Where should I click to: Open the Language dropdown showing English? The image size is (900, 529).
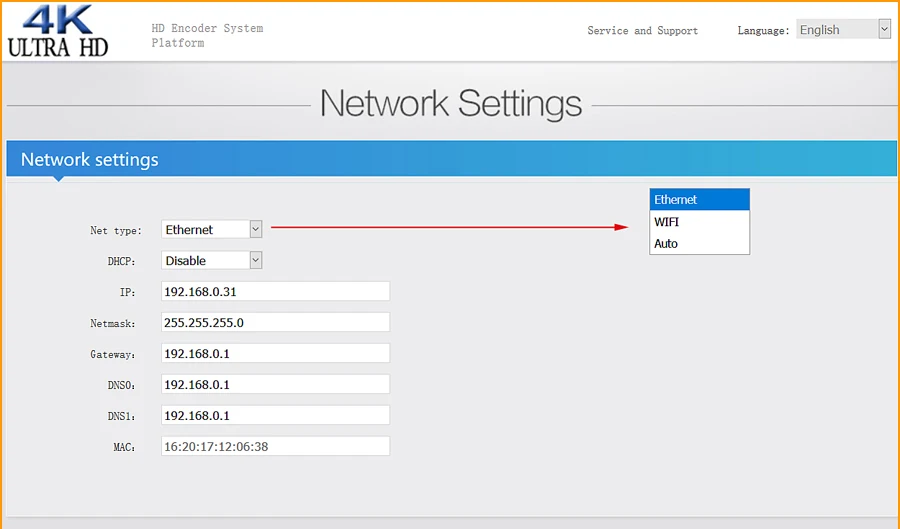pos(843,29)
